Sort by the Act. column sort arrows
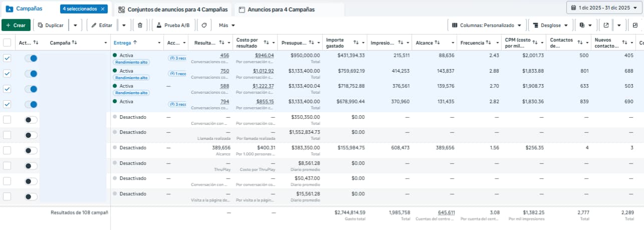The width and height of the screenshot is (644, 230). [36, 43]
